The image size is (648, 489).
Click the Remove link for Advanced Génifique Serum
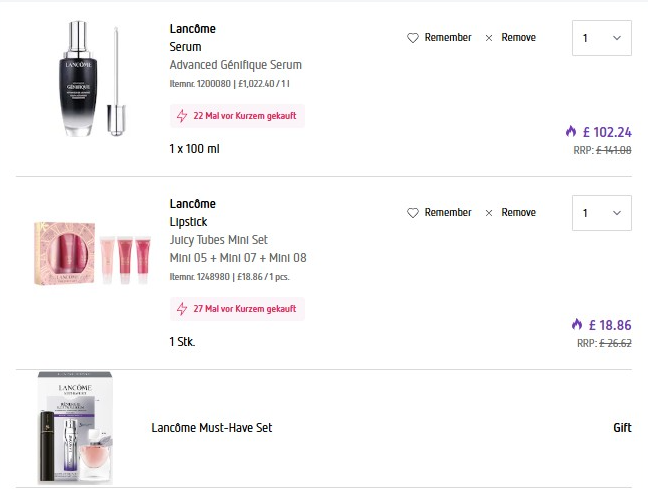[x=518, y=38]
